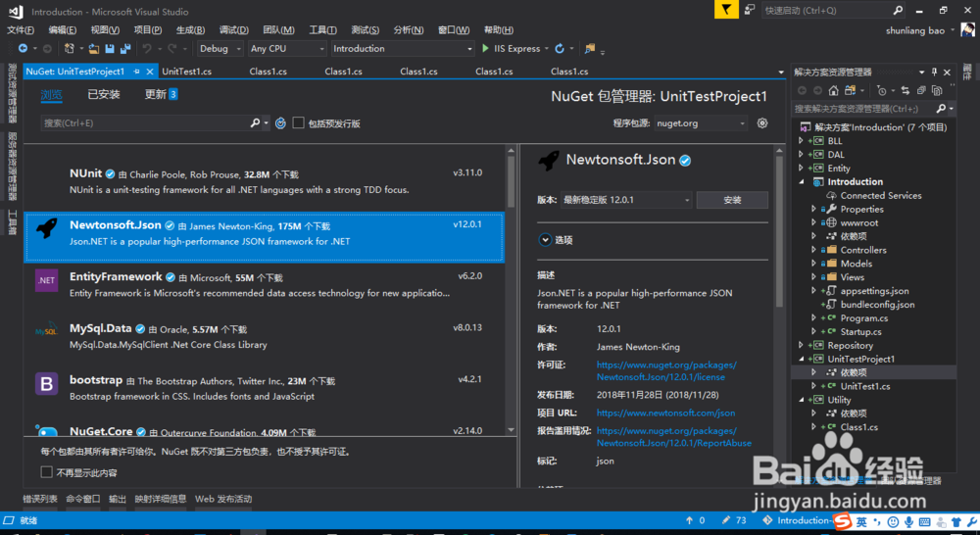Image resolution: width=980 pixels, height=535 pixels.
Task: Open the 工具(T) menu
Action: pos(322,30)
